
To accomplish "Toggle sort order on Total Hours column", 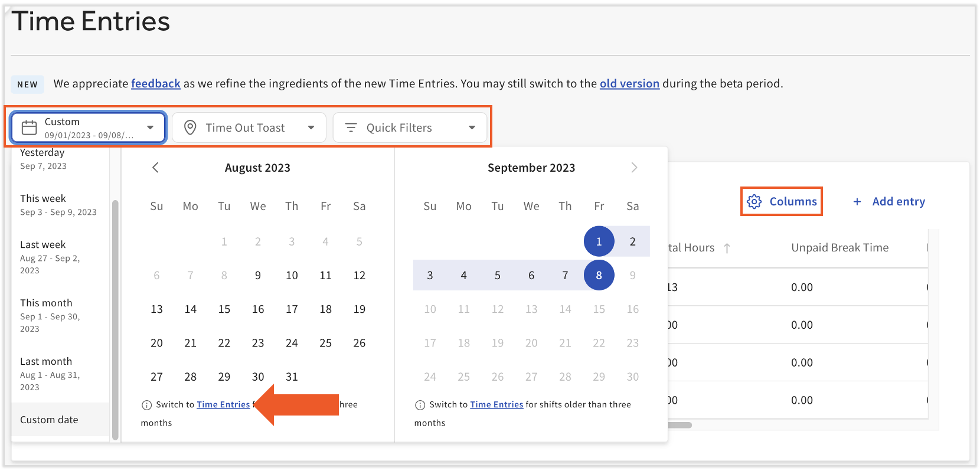I will pos(728,248).
